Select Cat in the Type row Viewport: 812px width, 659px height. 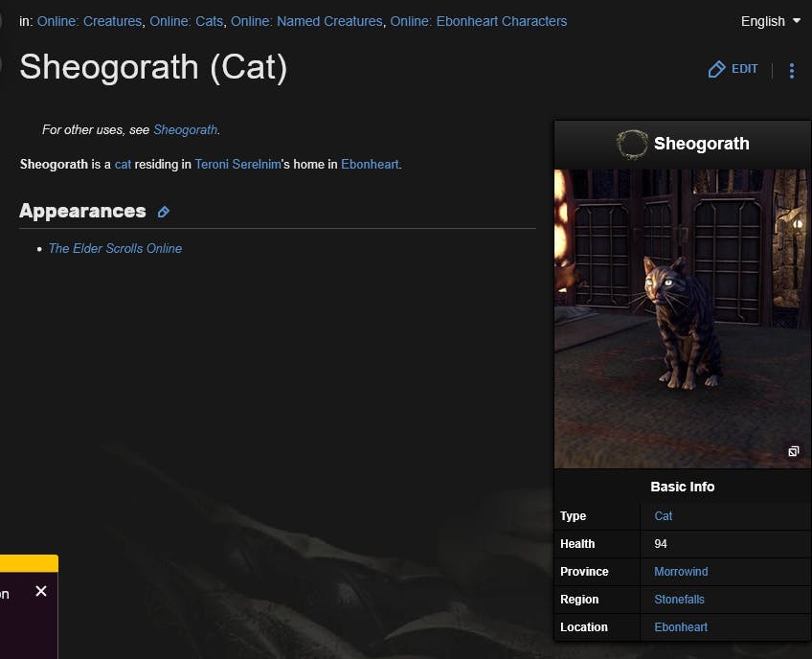click(664, 516)
